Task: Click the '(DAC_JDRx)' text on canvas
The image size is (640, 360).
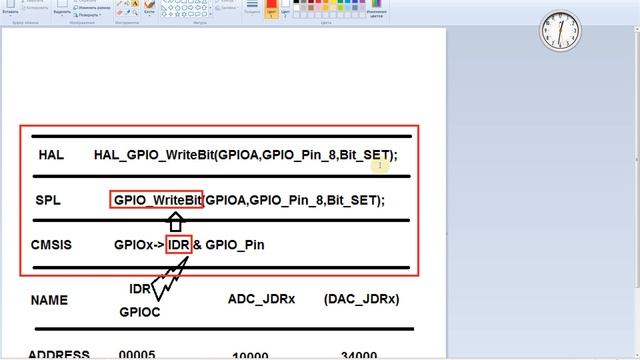Action: coord(362,299)
